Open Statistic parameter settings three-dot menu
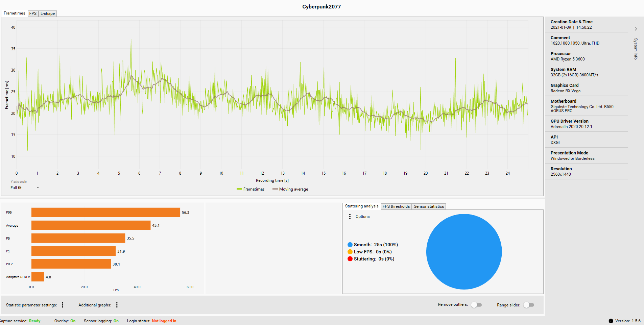Screen dimensions: 644x325 (x=63, y=305)
